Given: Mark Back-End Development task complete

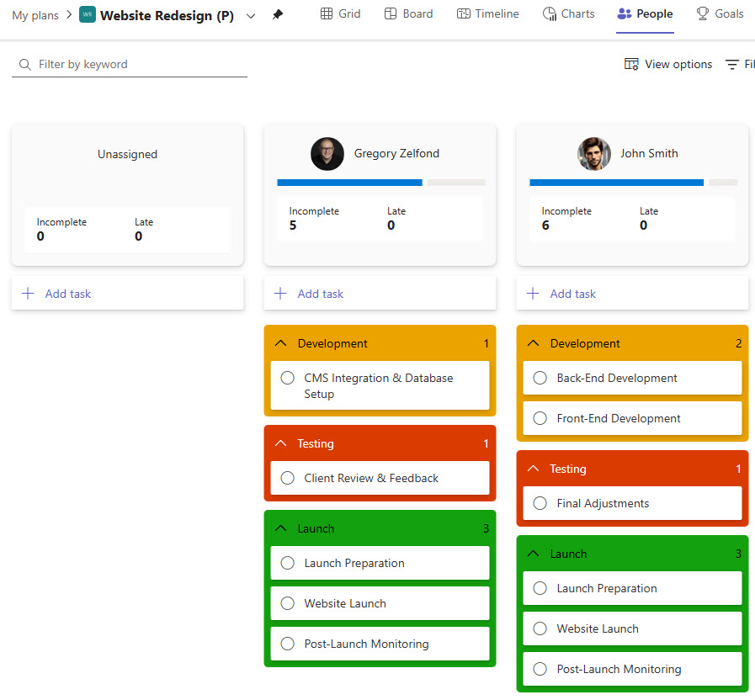Looking at the screenshot, I should pyautogui.click(x=540, y=379).
